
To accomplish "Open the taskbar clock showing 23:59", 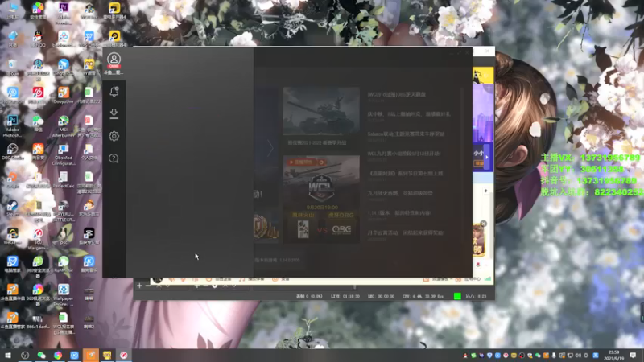I will click(x=613, y=355).
